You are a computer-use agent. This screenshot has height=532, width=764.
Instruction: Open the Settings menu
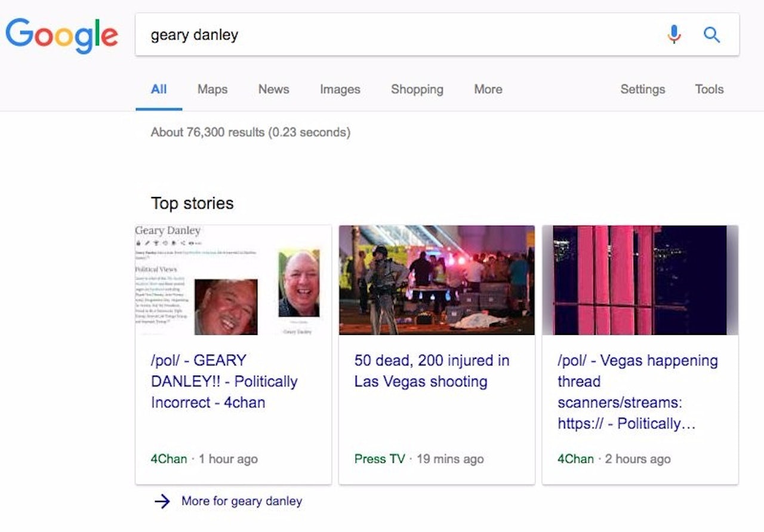coord(642,89)
